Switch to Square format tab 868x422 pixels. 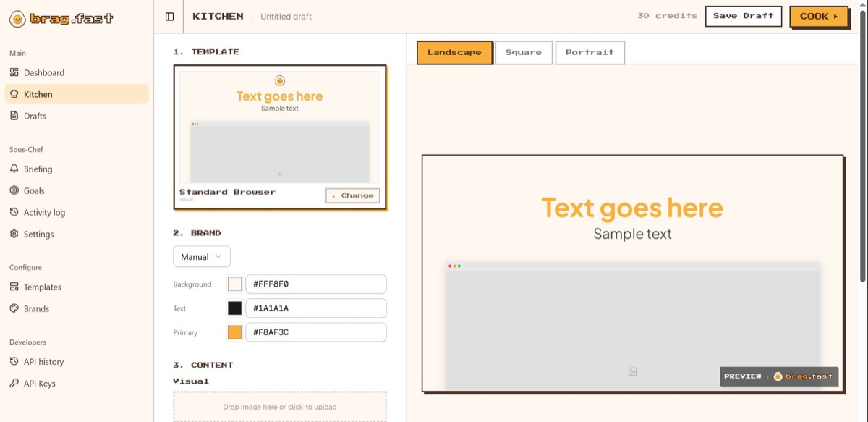524,52
